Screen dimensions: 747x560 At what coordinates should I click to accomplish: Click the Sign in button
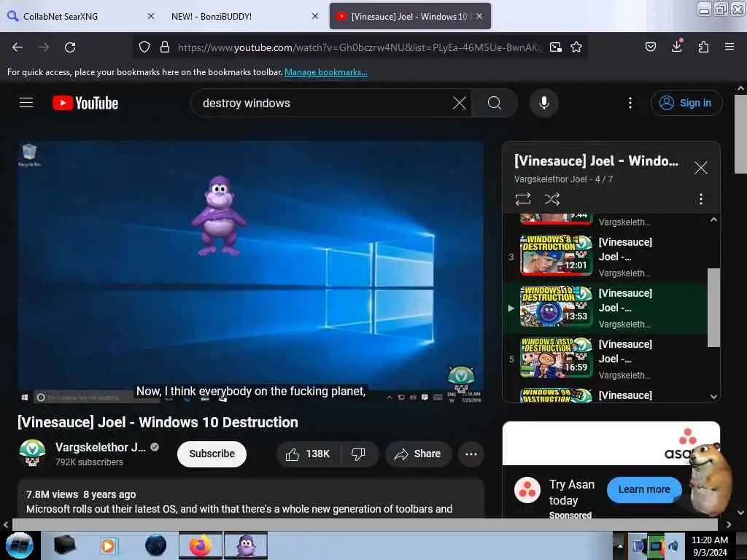point(686,103)
